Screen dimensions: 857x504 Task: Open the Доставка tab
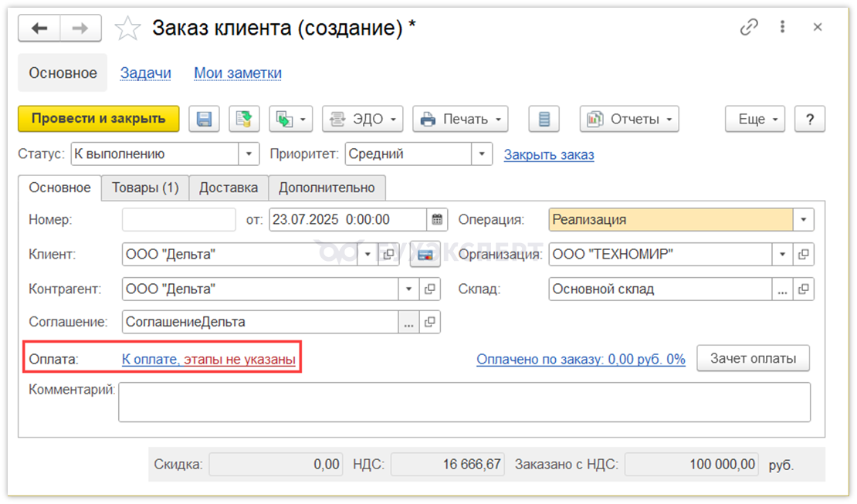229,188
